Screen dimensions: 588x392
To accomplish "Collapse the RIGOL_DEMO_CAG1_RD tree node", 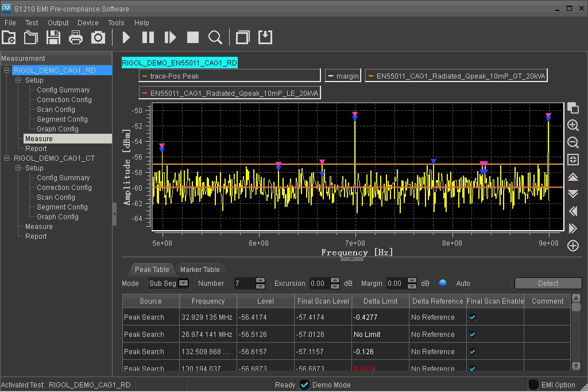I will coord(7,71).
